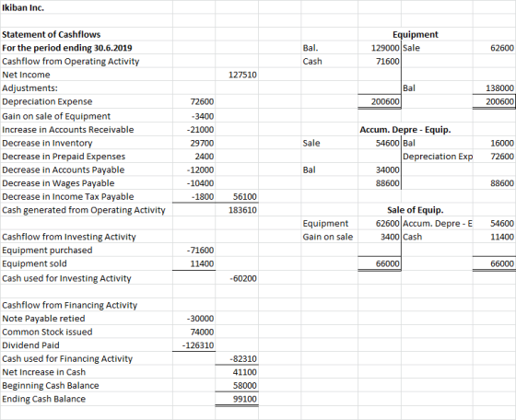Select the 2400 prepaid expenses value
The height and width of the screenshot is (420, 516).
(x=204, y=157)
